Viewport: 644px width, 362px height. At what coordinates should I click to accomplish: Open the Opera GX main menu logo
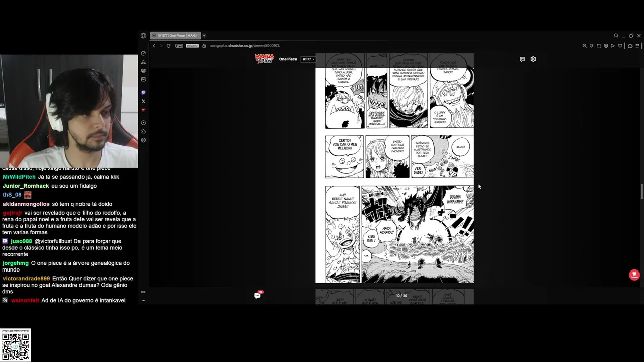143,36
